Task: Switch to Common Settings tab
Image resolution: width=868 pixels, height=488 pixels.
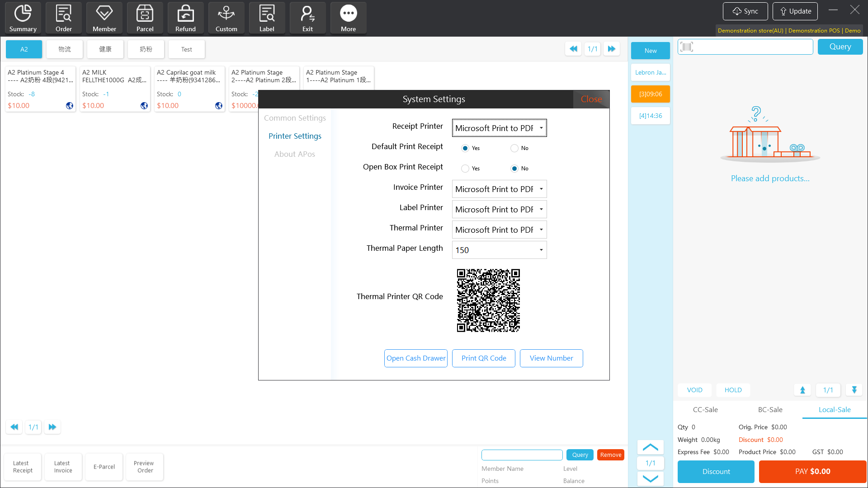Action: (x=295, y=118)
